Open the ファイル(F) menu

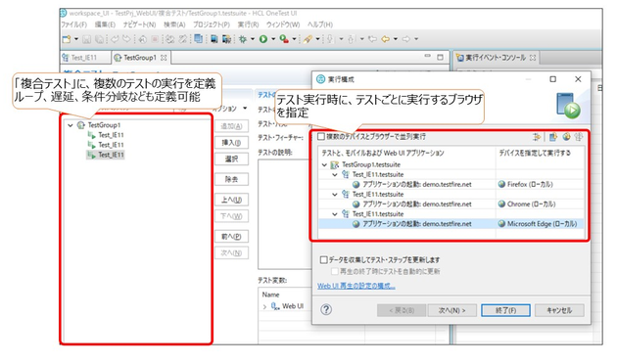(x=73, y=24)
